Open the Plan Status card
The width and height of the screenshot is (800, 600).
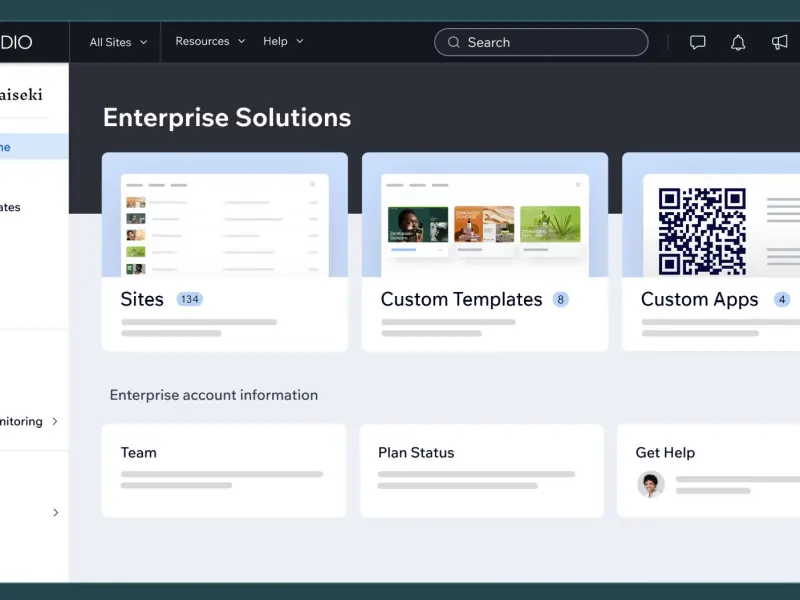click(x=482, y=471)
